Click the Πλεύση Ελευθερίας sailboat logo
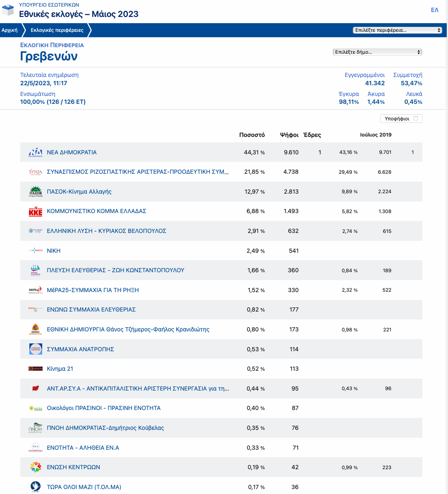This screenshot has height=494, width=448. coord(36,270)
